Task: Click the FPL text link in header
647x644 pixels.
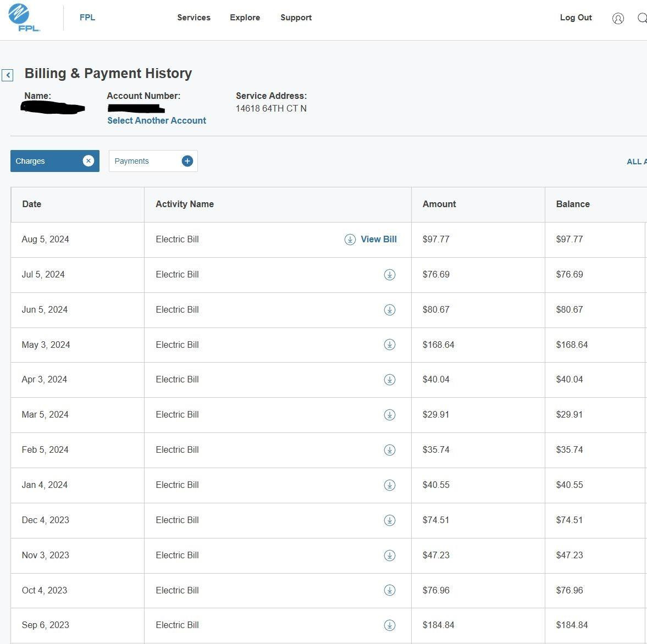Action: tap(87, 18)
